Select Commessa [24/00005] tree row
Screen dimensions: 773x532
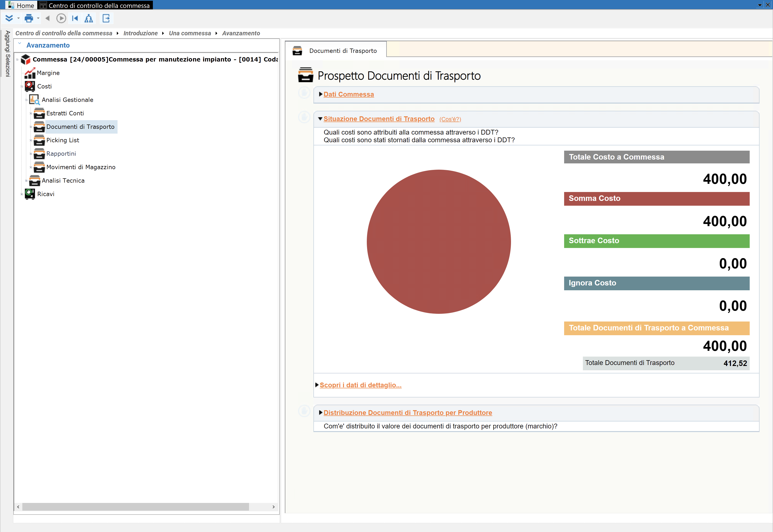[155, 59]
